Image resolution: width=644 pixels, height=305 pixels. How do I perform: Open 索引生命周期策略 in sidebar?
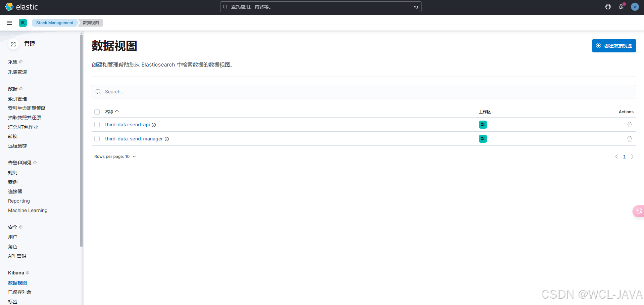27,108
